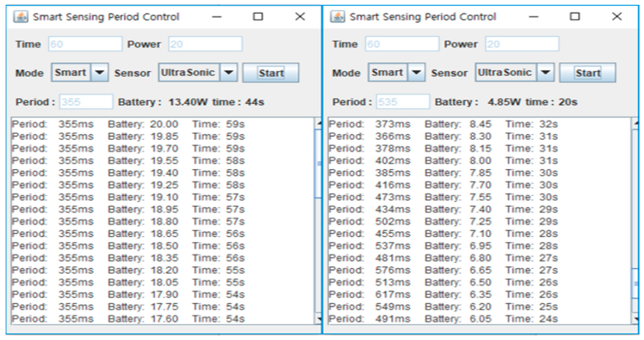Select log row with Period 373ms
644x340 pixels.
coord(443,124)
